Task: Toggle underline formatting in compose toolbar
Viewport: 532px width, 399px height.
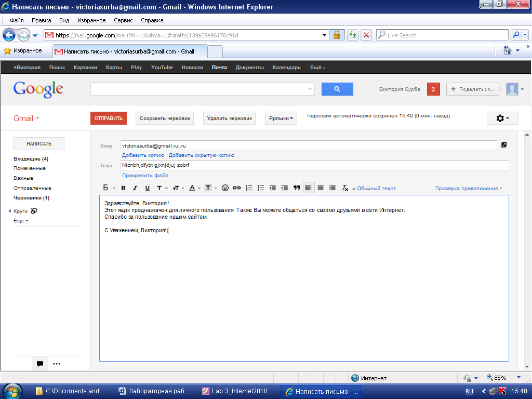Action: pyautogui.click(x=147, y=188)
